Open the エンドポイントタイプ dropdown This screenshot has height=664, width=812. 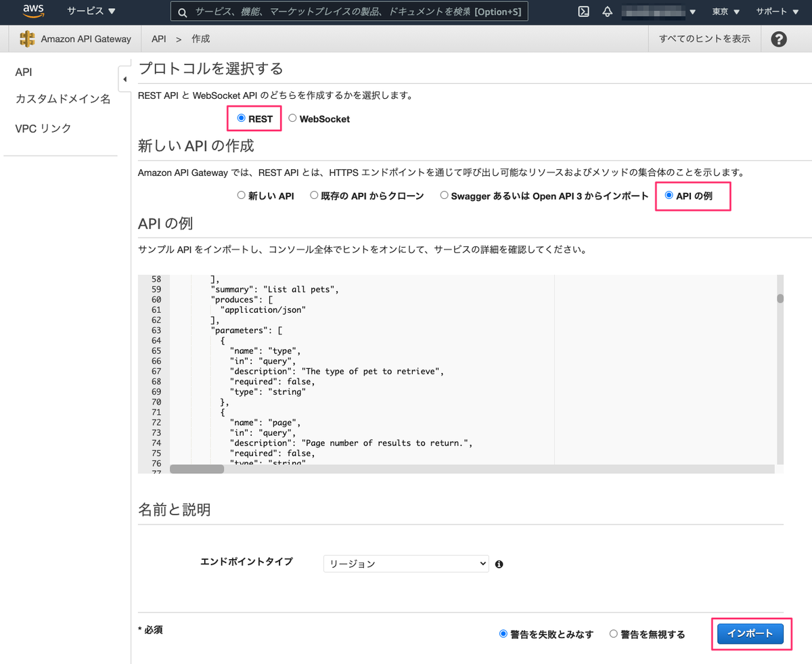pyautogui.click(x=406, y=564)
